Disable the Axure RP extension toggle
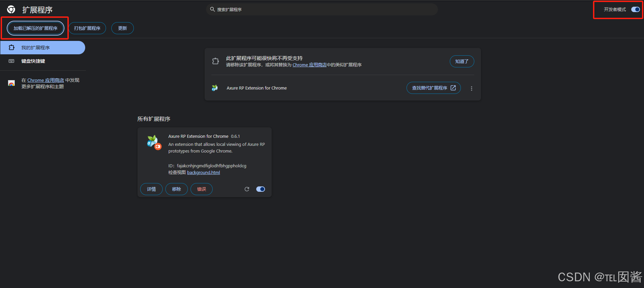The height and width of the screenshot is (288, 644). click(261, 189)
